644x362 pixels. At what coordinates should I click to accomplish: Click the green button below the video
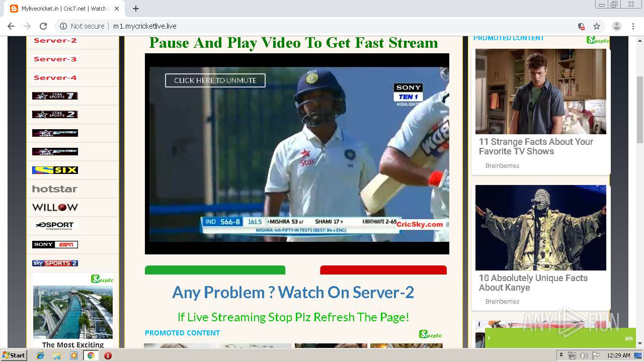pyautogui.click(x=215, y=270)
